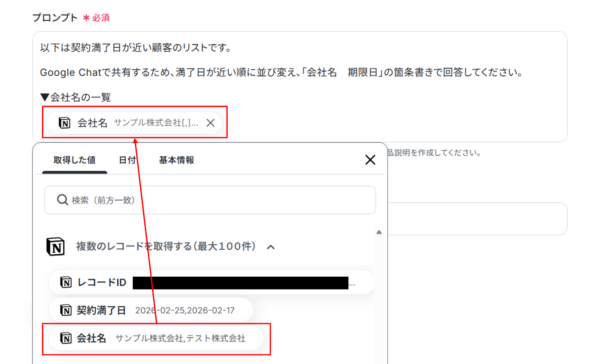Click the Notion icon next to 契約満了日
This screenshot has width=597, height=364.
coord(66,310)
